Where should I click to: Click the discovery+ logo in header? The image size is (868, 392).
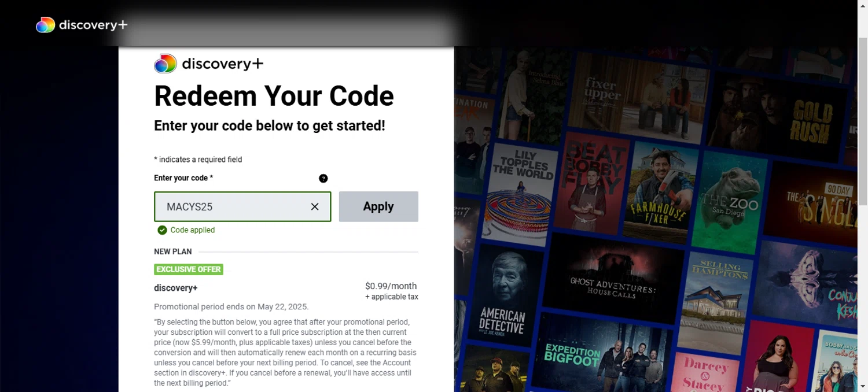[x=82, y=25]
